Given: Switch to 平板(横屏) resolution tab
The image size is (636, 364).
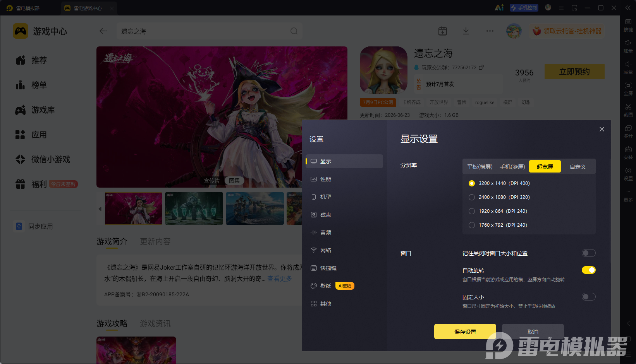Looking at the screenshot, I should coord(480,167).
